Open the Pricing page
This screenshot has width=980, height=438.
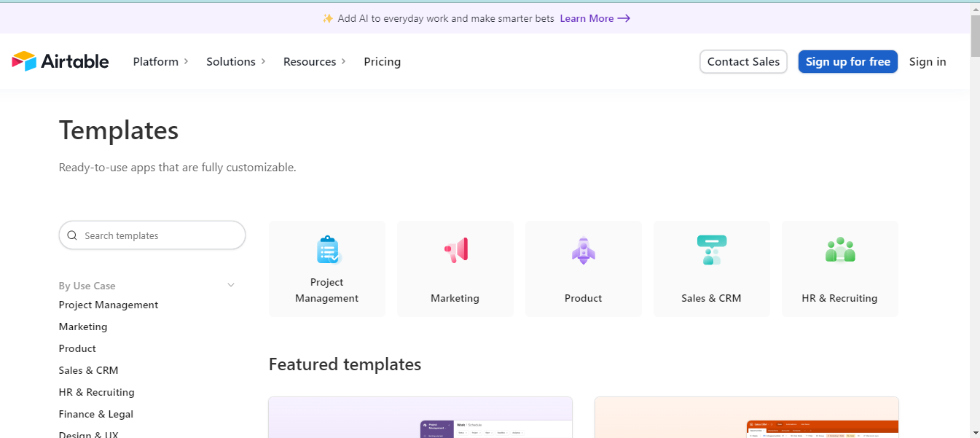tap(382, 61)
